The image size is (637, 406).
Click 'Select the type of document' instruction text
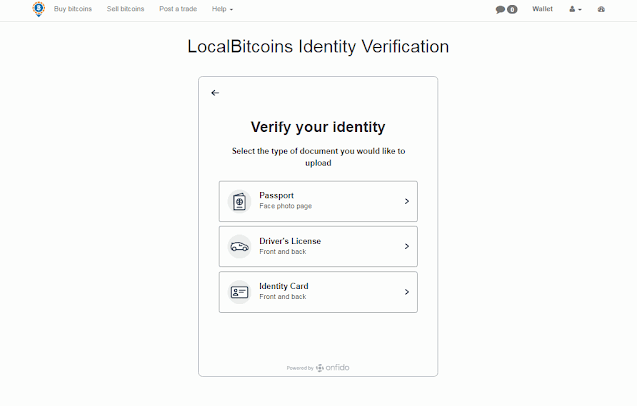[x=318, y=157]
